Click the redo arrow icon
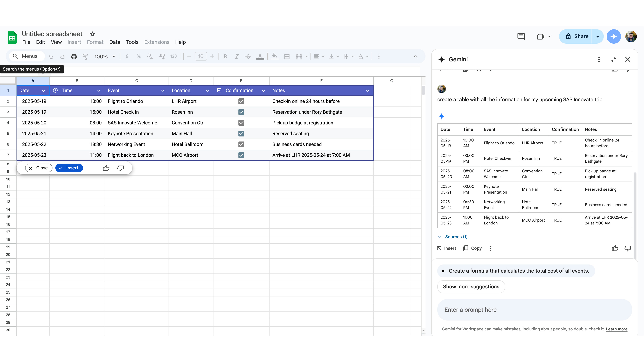The height and width of the screenshot is (362, 644). click(63, 56)
